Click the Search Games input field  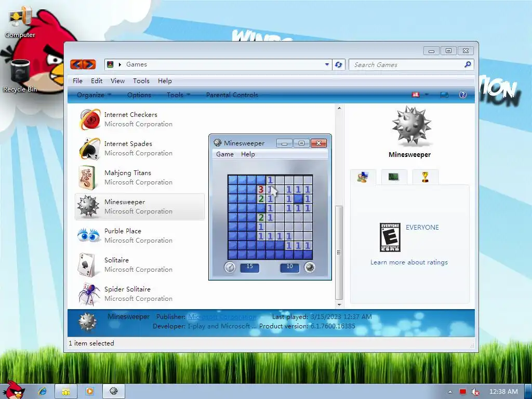(x=407, y=64)
